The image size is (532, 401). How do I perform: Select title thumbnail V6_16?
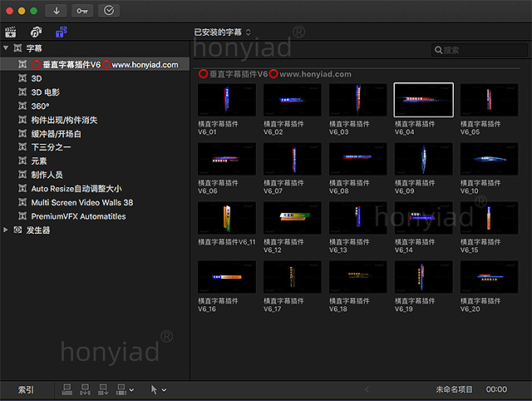(227, 277)
